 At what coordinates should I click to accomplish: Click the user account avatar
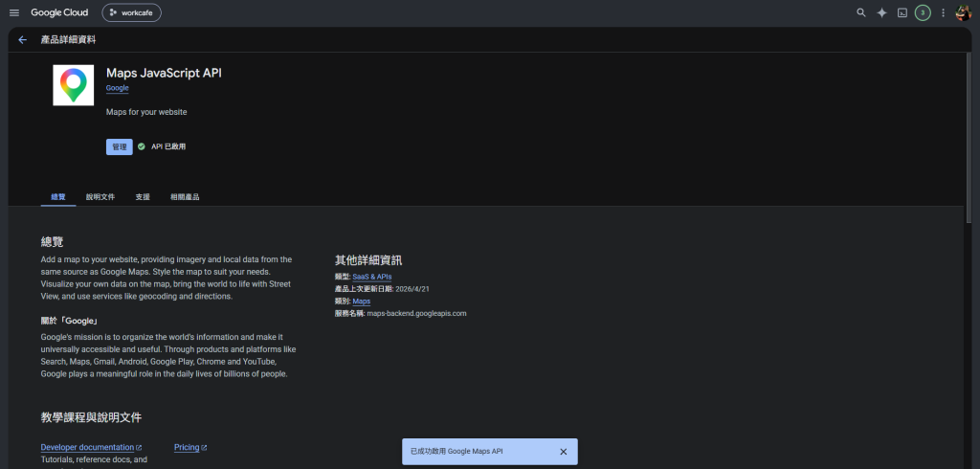pyautogui.click(x=963, y=12)
